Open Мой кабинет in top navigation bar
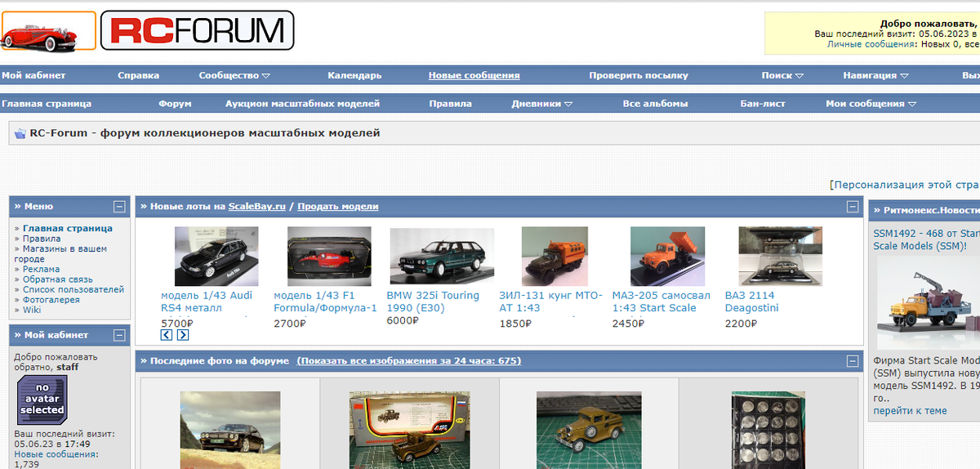 (33, 75)
